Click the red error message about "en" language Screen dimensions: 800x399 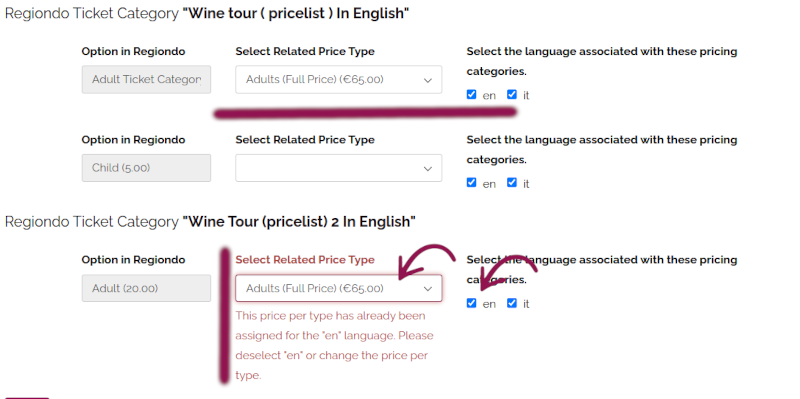coord(335,345)
